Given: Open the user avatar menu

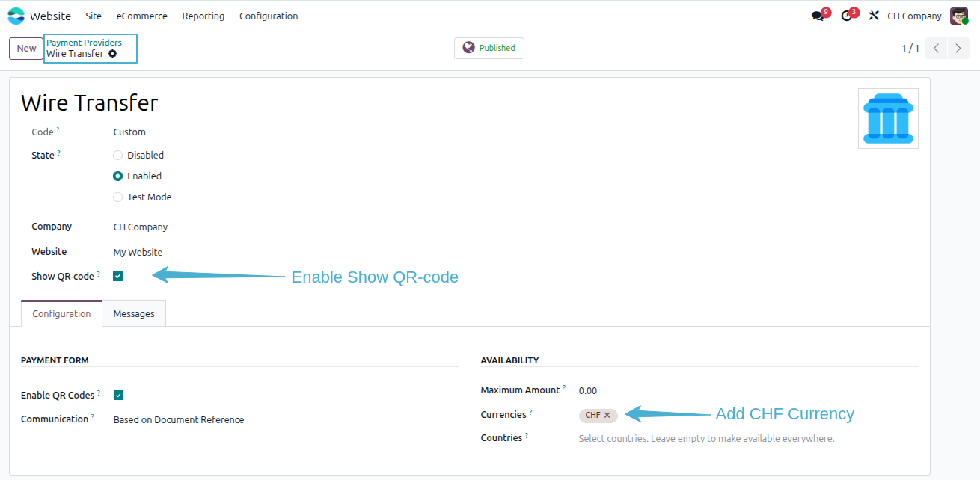Looking at the screenshot, I should coord(959,16).
